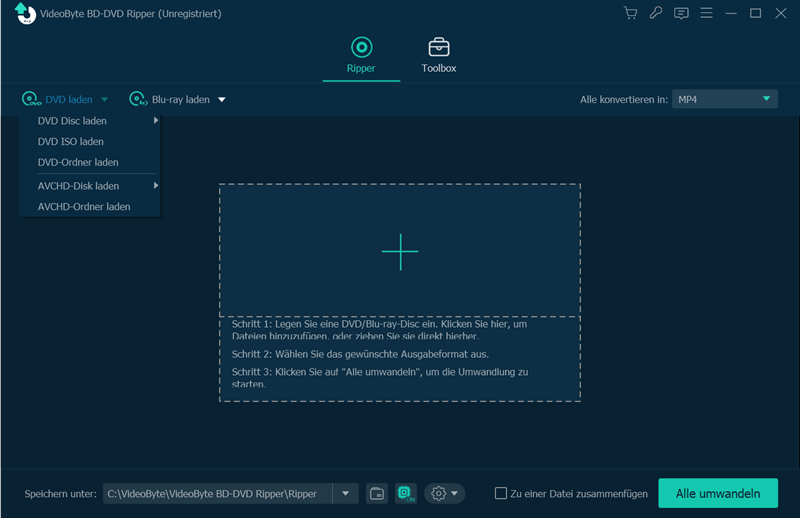Screen dimensions: 800x518
Task: Select 'AVCHD-Ordner laden' menu entry
Action: [84, 207]
